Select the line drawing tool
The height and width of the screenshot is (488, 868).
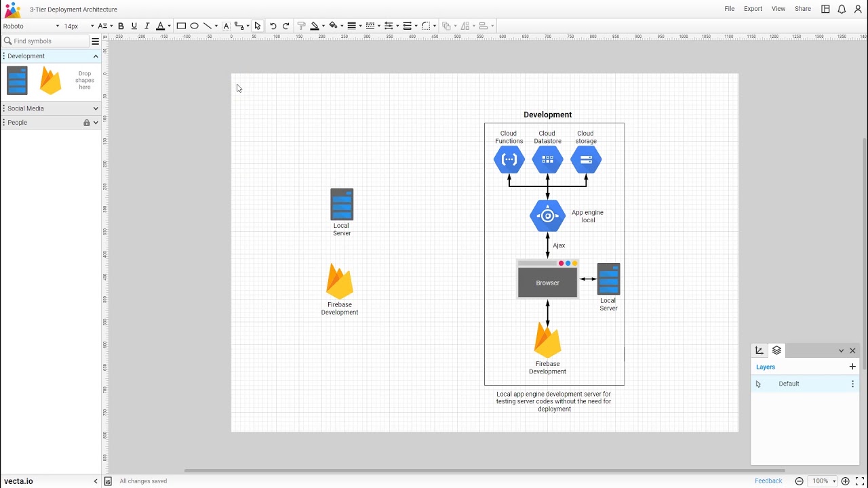point(208,26)
